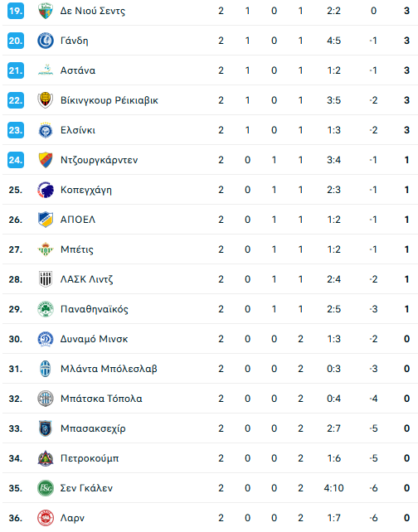Open the Δε Νιού Σεντς team link
418x532 pixels.
click(93, 11)
